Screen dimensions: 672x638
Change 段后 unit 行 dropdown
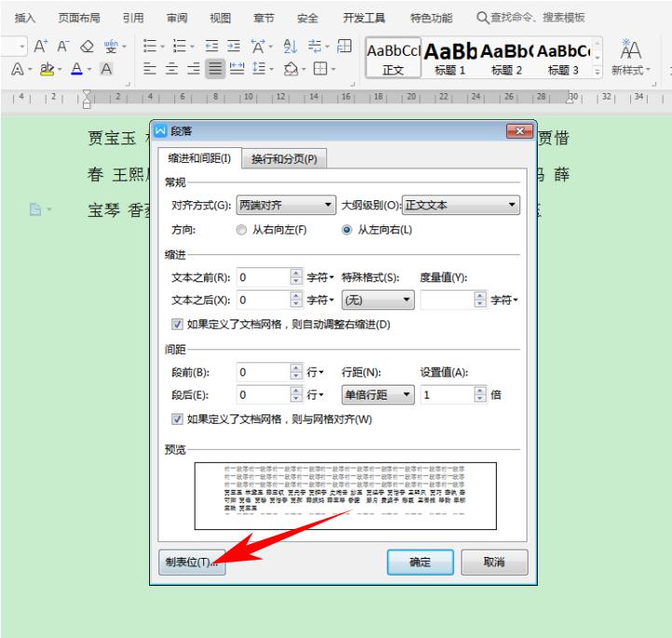pos(315,394)
